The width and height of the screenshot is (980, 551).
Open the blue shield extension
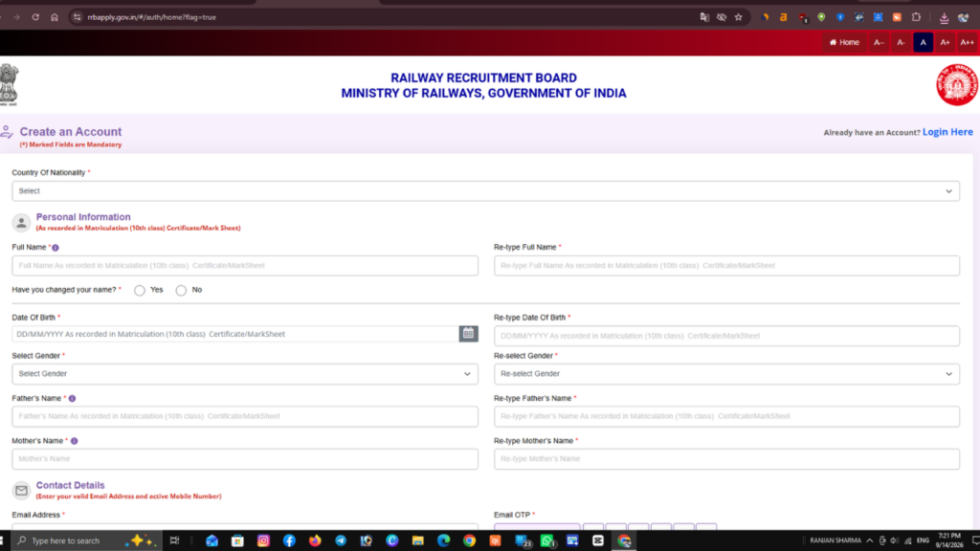840,17
